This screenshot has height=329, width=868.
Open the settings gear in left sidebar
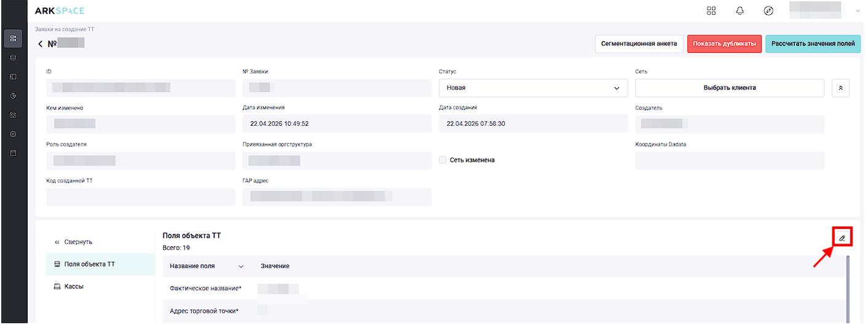pyautogui.click(x=13, y=134)
